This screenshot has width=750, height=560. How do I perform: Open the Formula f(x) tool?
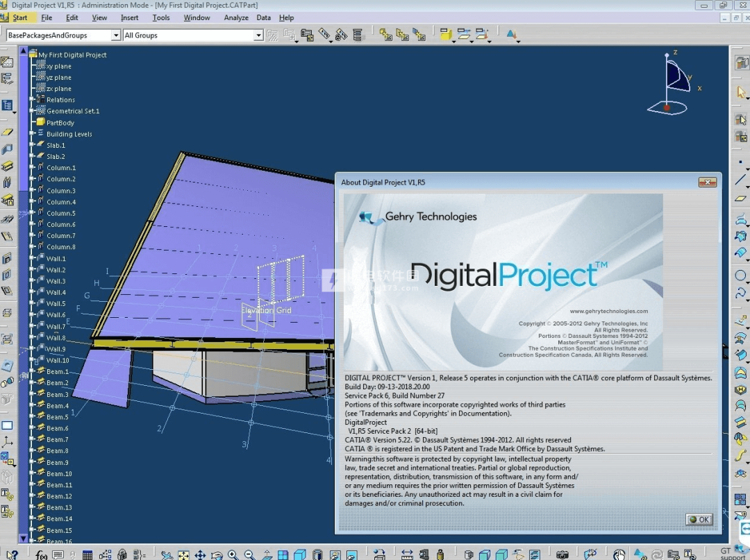click(41, 554)
